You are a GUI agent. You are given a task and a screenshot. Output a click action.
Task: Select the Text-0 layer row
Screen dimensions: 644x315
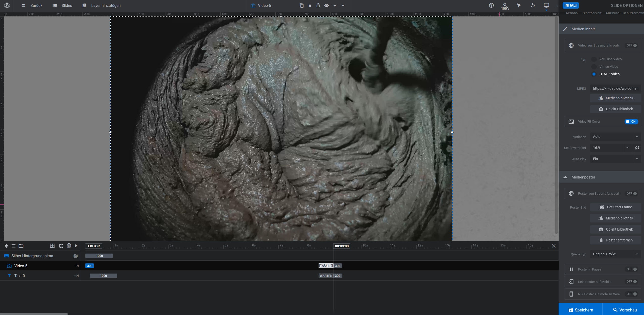pos(40,276)
